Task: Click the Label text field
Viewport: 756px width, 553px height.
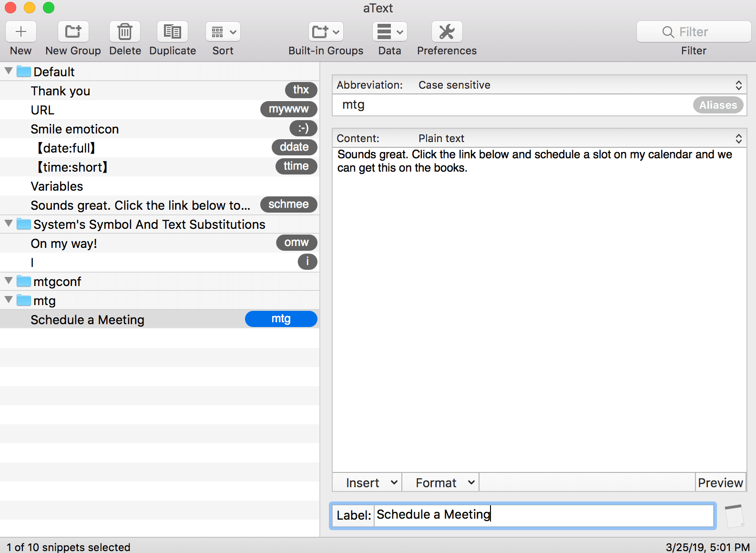Action: click(544, 515)
